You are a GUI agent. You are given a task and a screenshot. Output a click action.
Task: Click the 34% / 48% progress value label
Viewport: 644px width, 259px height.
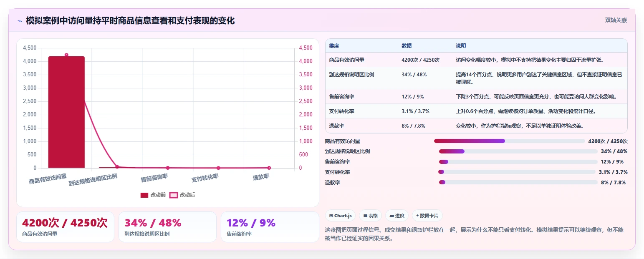click(614, 151)
